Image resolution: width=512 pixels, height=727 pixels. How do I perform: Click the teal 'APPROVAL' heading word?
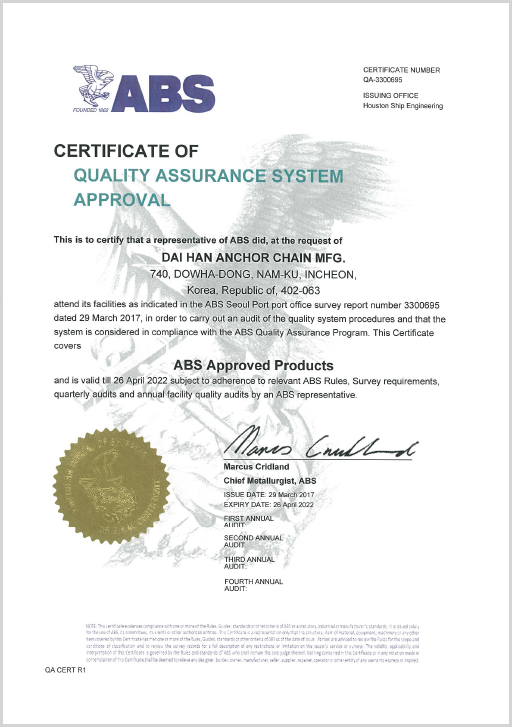(x=122, y=200)
